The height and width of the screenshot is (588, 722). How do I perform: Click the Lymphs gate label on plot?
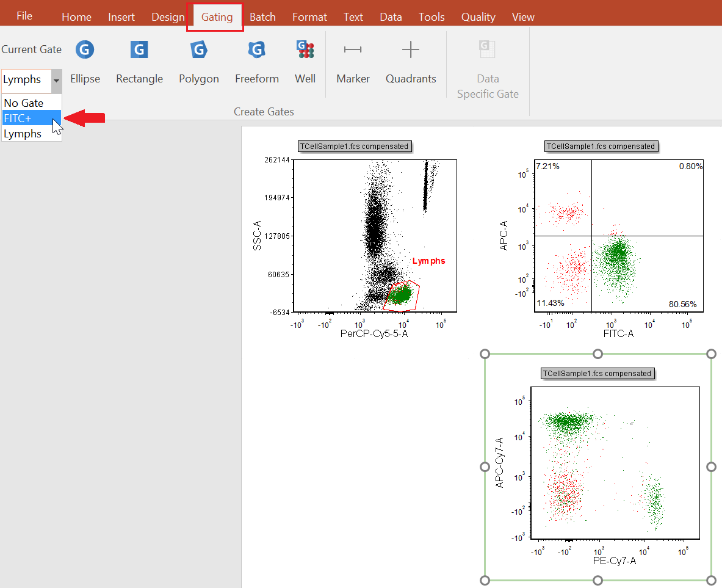(428, 261)
